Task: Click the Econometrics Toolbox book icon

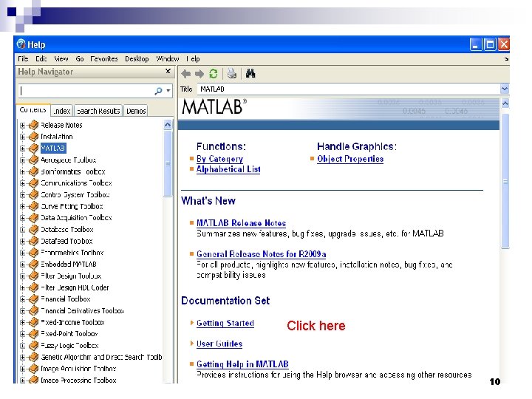Action: click(x=33, y=253)
